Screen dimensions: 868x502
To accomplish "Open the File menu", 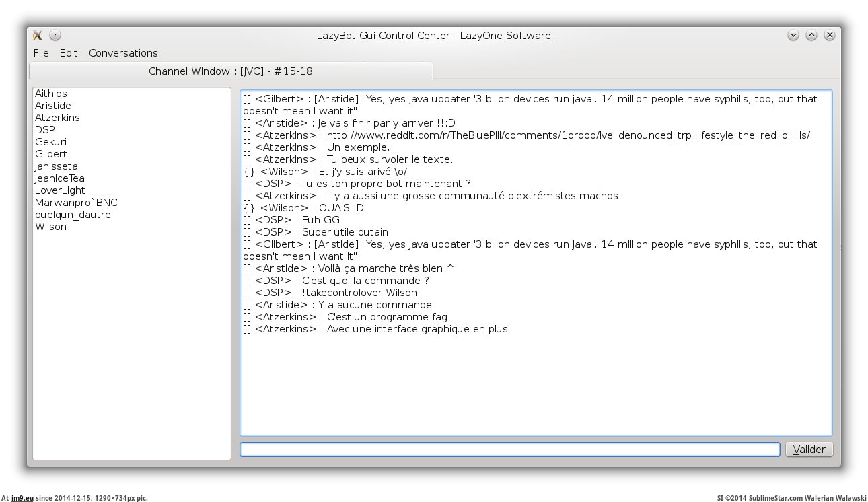I will [x=41, y=53].
